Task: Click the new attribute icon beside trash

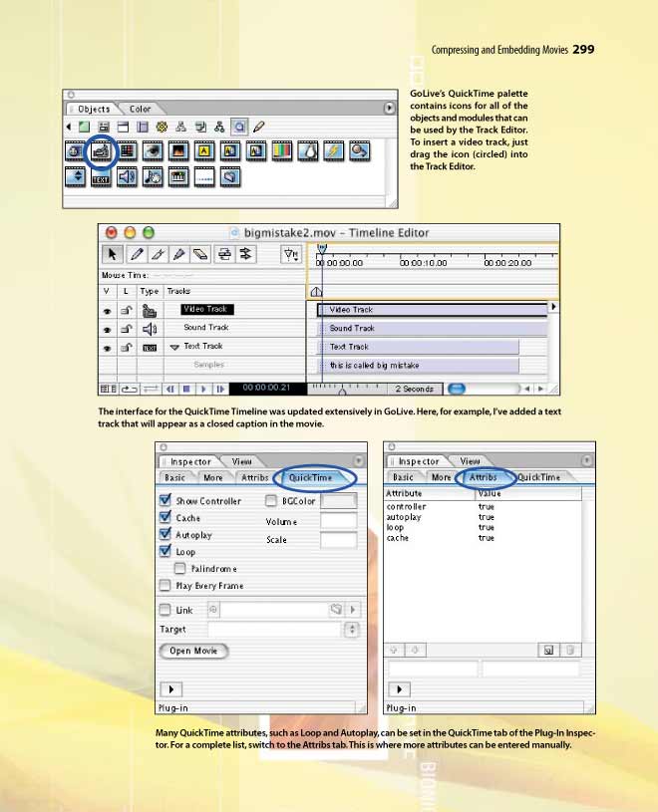Action: click(547, 650)
